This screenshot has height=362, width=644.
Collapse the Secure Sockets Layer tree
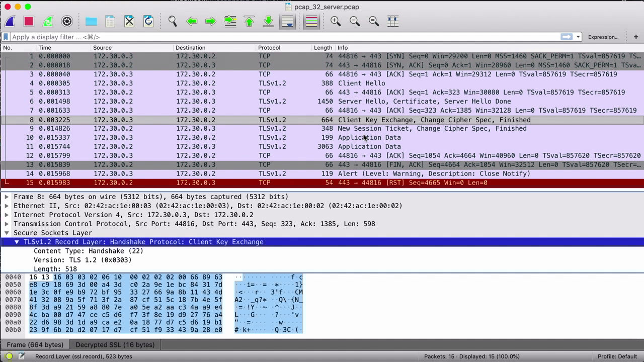pos(7,233)
